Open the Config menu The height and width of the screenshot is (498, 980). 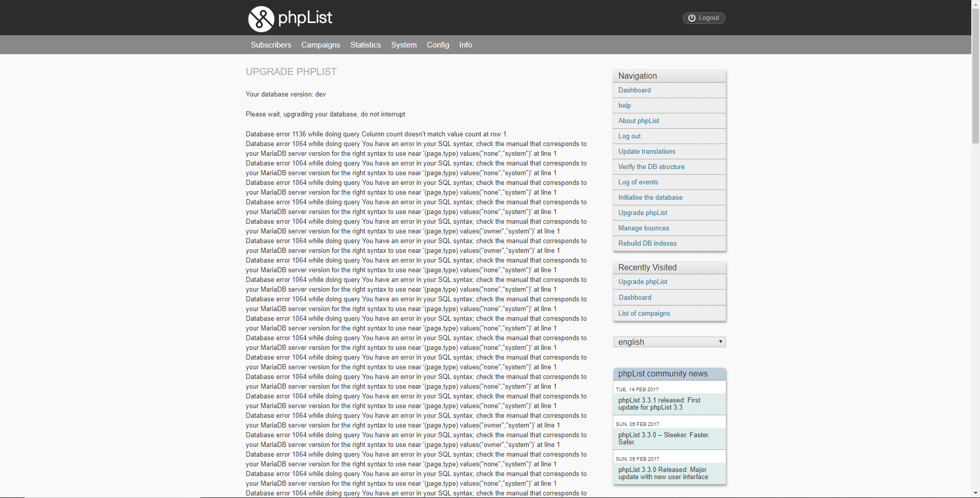(x=438, y=45)
